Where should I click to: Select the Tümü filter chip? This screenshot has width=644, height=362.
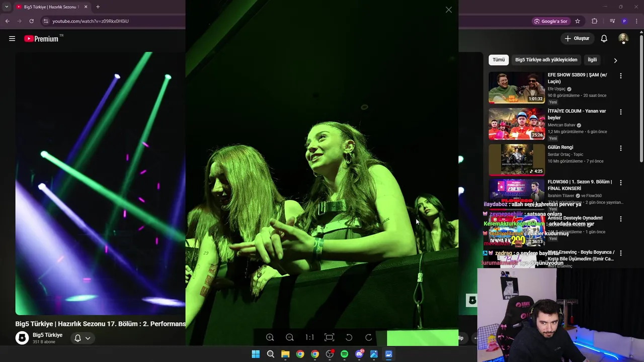pos(499,60)
